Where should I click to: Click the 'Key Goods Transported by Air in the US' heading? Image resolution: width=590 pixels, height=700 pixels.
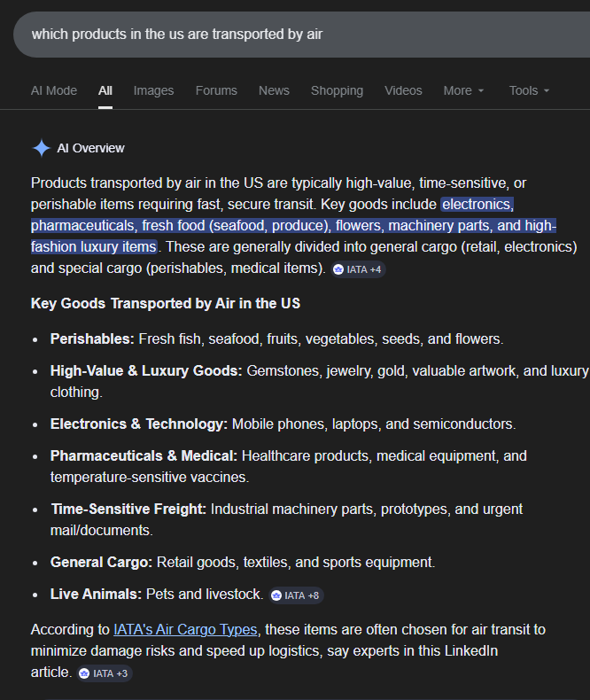[x=166, y=304]
